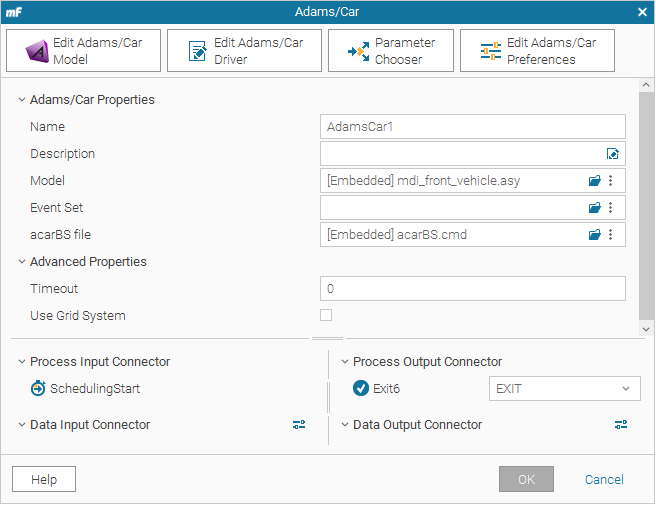Open Data Input Connector settings icon
The image size is (656, 505).
click(x=299, y=425)
